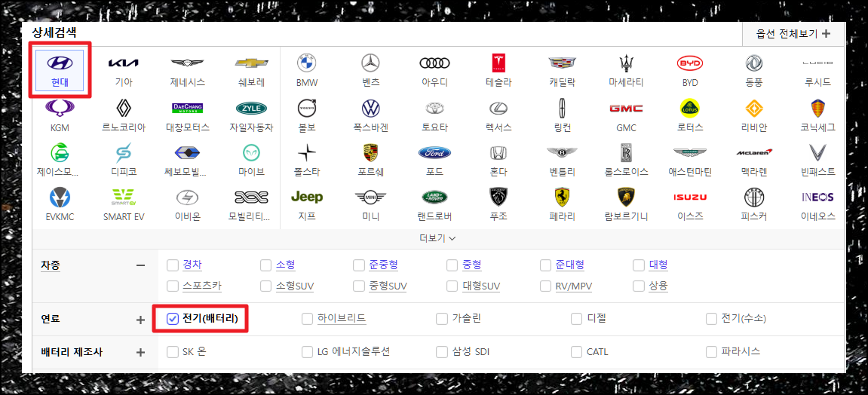The image size is (868, 395).
Task: Enable the 전기(수소) checkbox
Action: pos(712,319)
